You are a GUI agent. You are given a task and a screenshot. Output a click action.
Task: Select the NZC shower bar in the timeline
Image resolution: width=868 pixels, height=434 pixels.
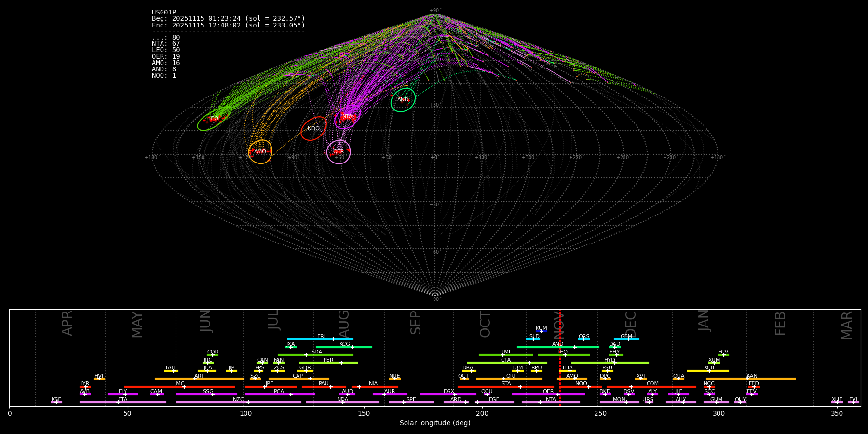click(239, 402)
